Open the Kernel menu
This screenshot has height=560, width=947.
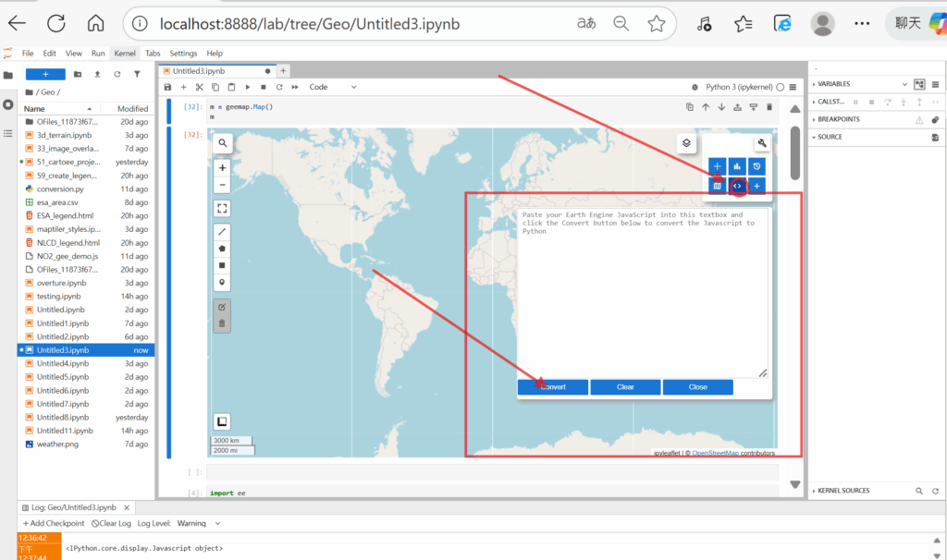[x=124, y=54]
